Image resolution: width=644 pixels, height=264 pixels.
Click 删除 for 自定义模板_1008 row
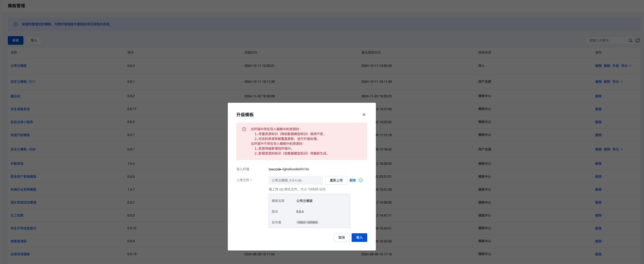607,149
